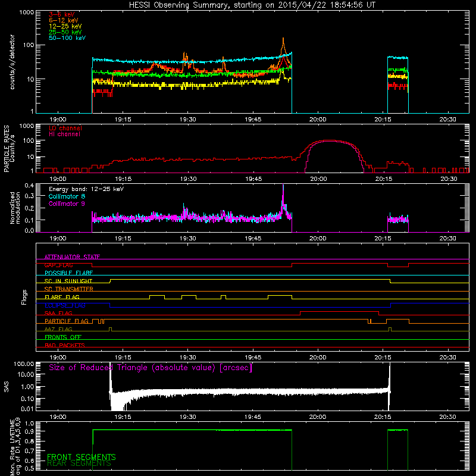Screen dimensions: 476x476
Task: Click the 0.4 tick on the modulation axis
Action: pos(29,186)
